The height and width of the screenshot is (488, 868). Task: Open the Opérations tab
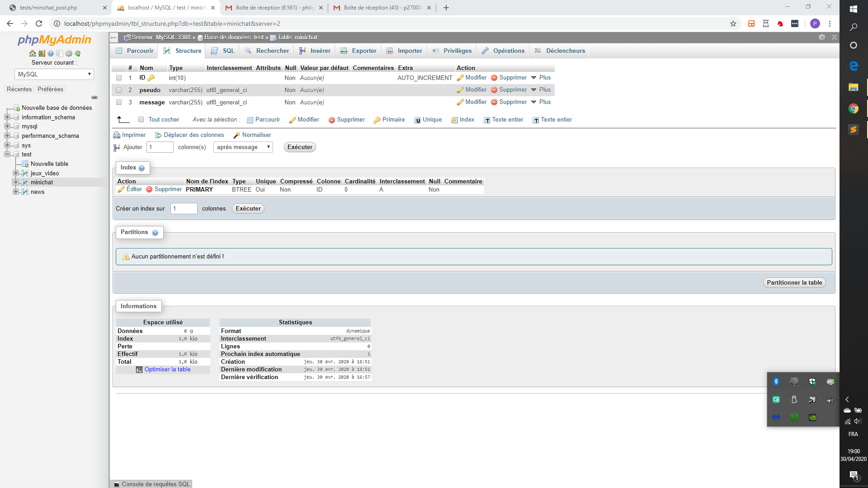[x=503, y=51]
